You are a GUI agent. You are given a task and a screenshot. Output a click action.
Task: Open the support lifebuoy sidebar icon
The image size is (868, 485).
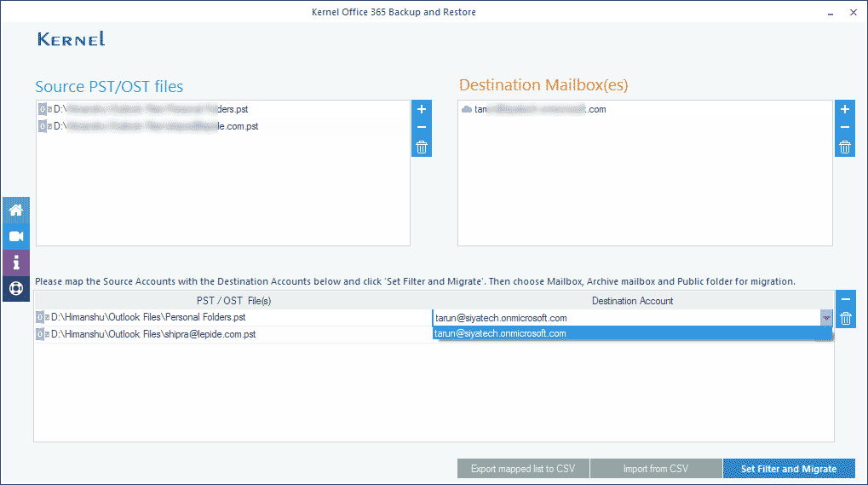16,288
